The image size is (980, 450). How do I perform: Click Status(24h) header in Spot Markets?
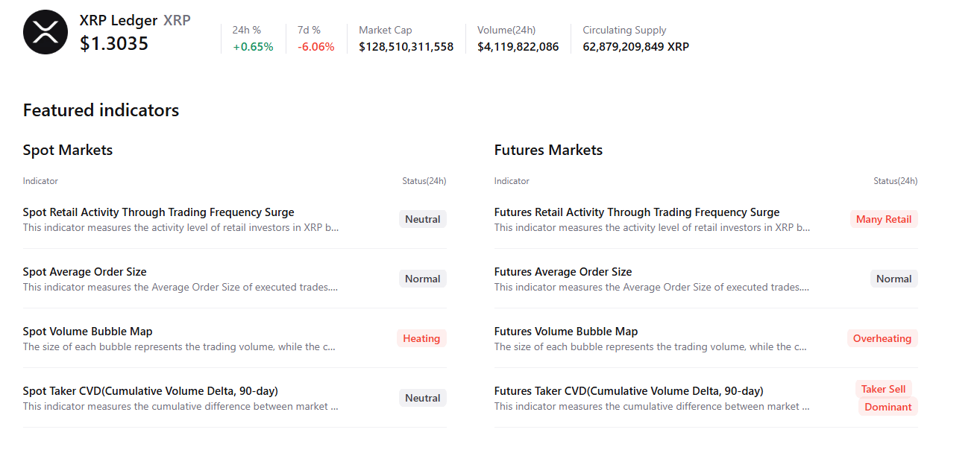(x=424, y=181)
